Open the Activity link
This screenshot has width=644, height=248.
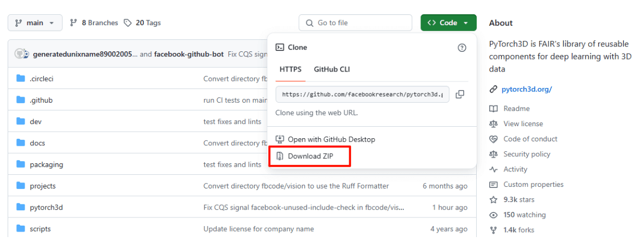(516, 169)
